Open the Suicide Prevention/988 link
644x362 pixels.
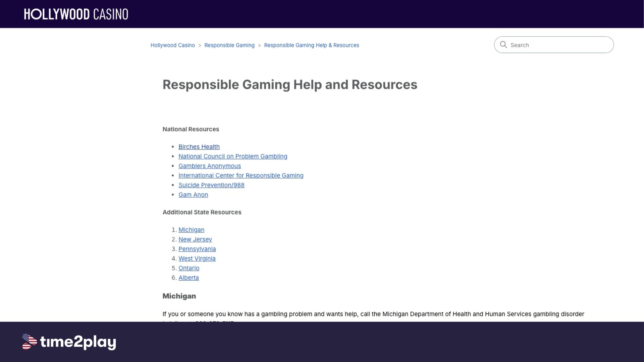coord(211,185)
